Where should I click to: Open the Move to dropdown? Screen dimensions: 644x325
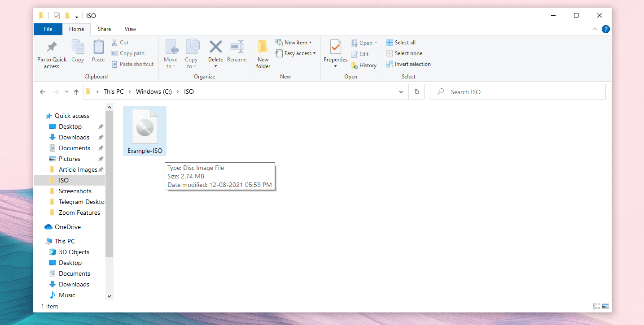pyautogui.click(x=171, y=54)
